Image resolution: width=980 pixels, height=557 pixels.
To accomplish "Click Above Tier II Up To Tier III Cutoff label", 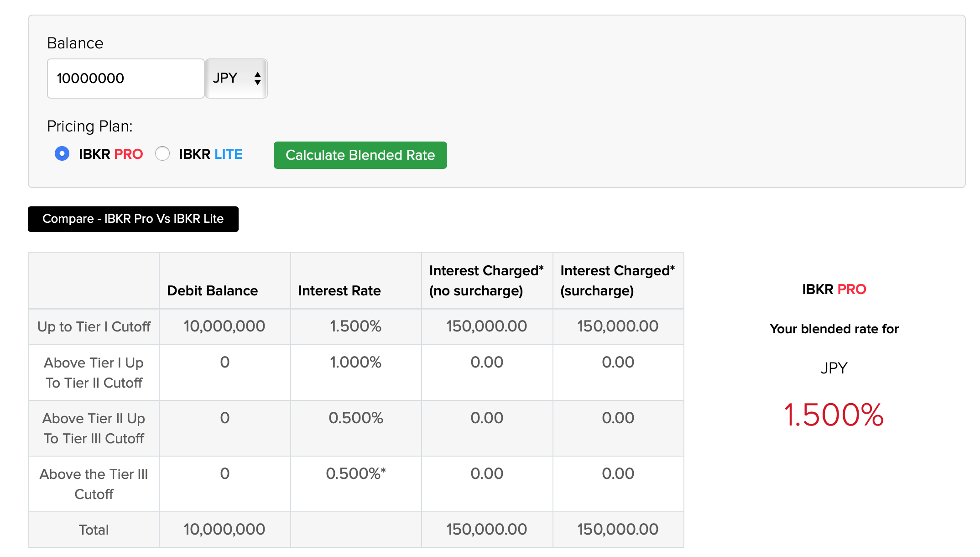I will [94, 429].
